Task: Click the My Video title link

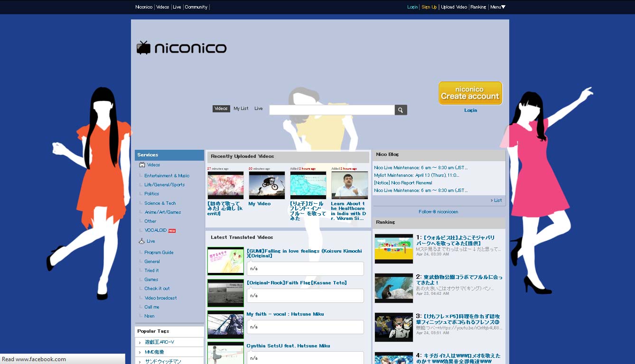Action: [260, 204]
